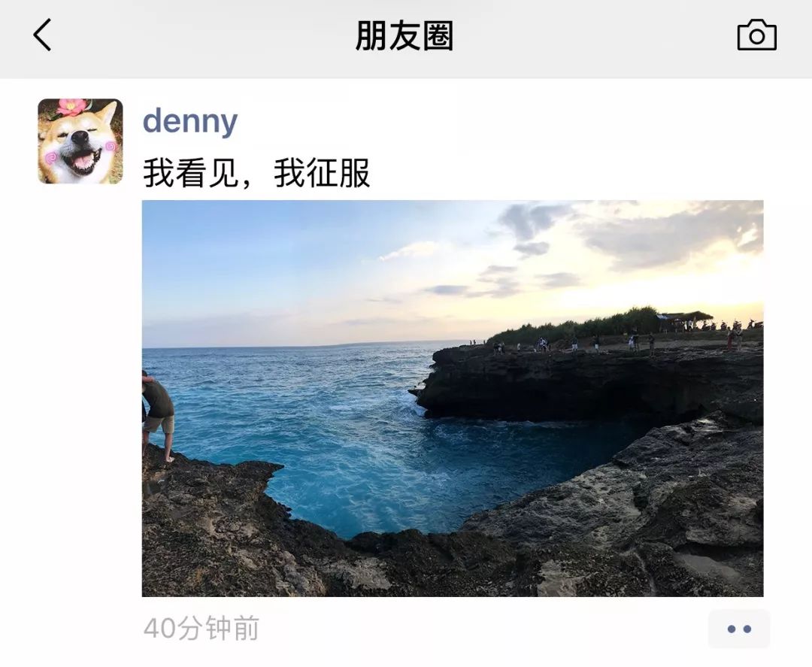Image resolution: width=812 pixels, height=667 pixels.
Task: Tap the 40分钟前 timestamp
Action: coord(201,628)
